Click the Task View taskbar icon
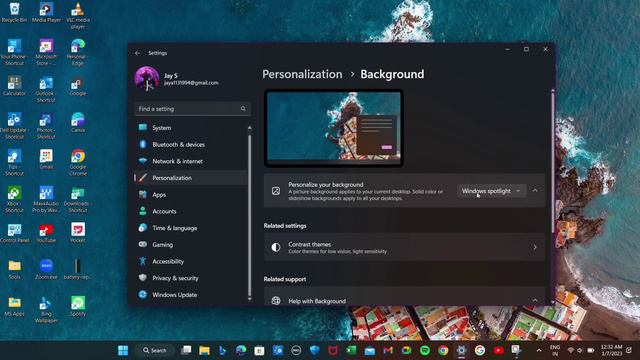Viewport: 640px width, 360px height. 186,350
